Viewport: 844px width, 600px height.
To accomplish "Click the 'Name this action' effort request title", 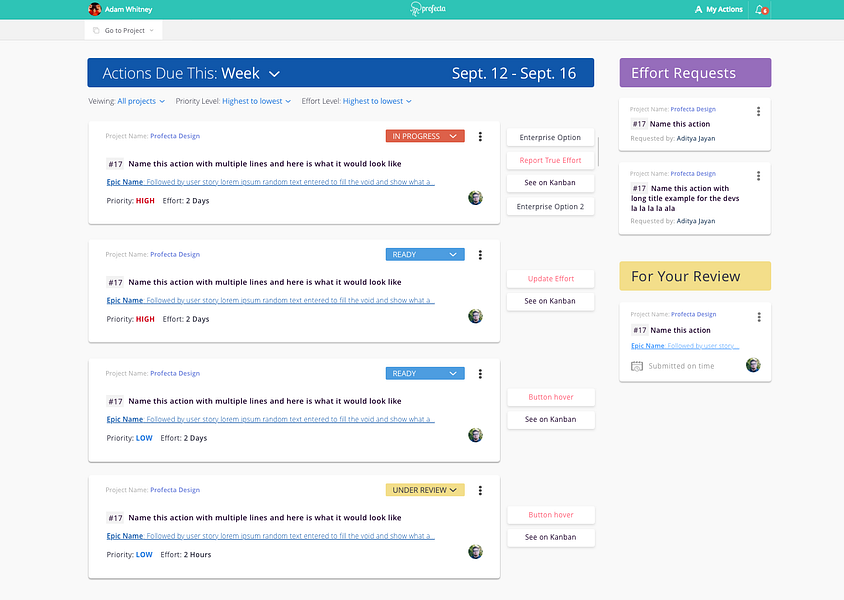I will pos(679,124).
